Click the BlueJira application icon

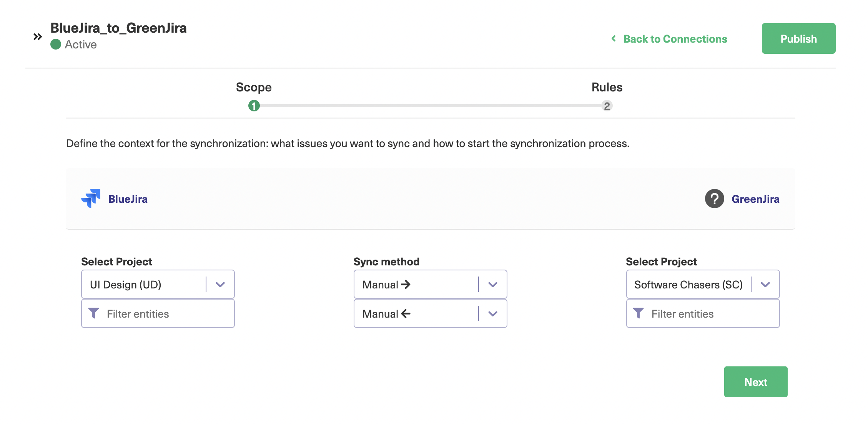click(90, 199)
